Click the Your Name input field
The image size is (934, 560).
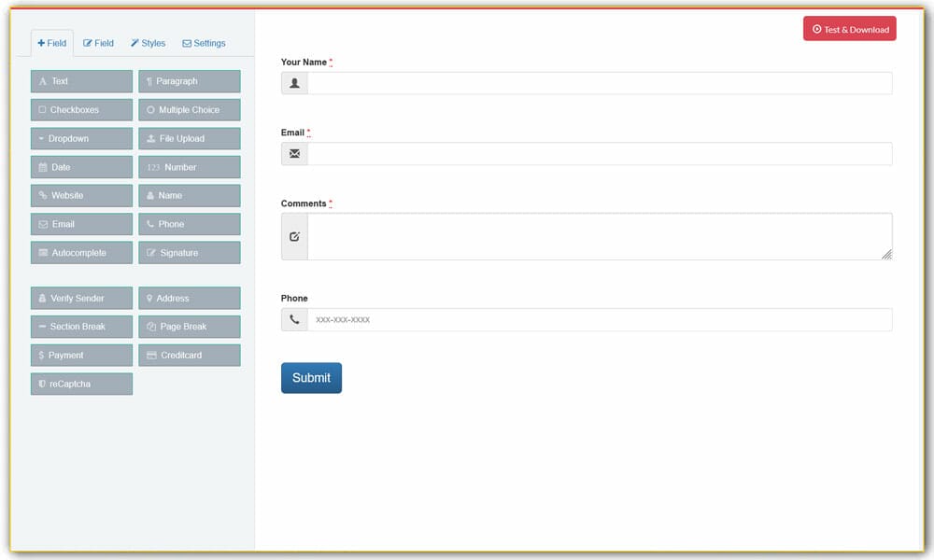click(x=600, y=83)
